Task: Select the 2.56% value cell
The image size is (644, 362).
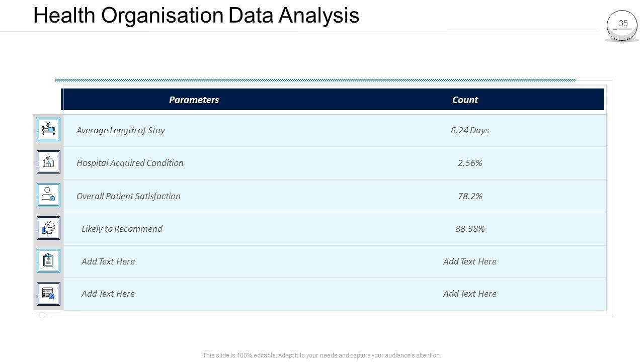Action: click(x=470, y=163)
